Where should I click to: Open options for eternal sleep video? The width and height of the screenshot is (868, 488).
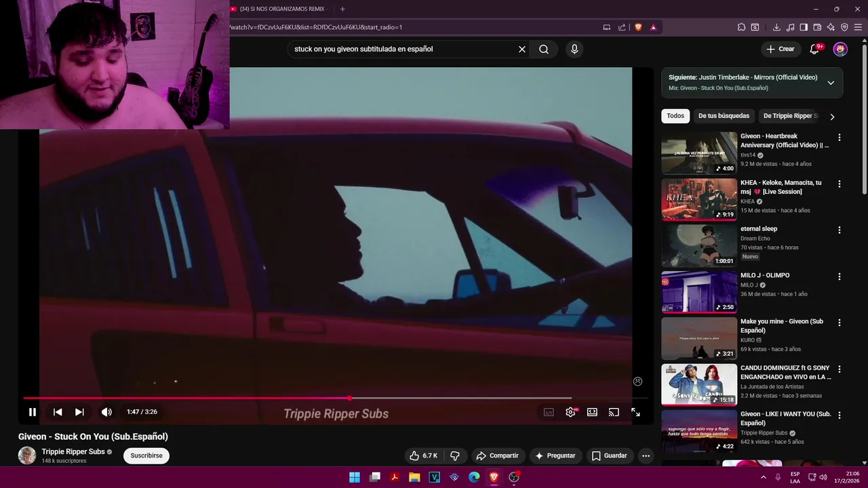click(x=840, y=230)
